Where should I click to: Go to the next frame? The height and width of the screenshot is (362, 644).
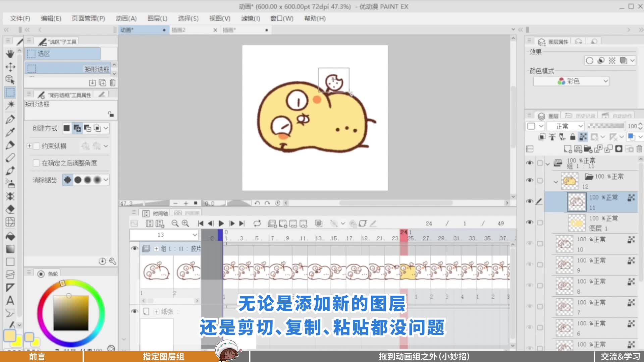(231, 223)
